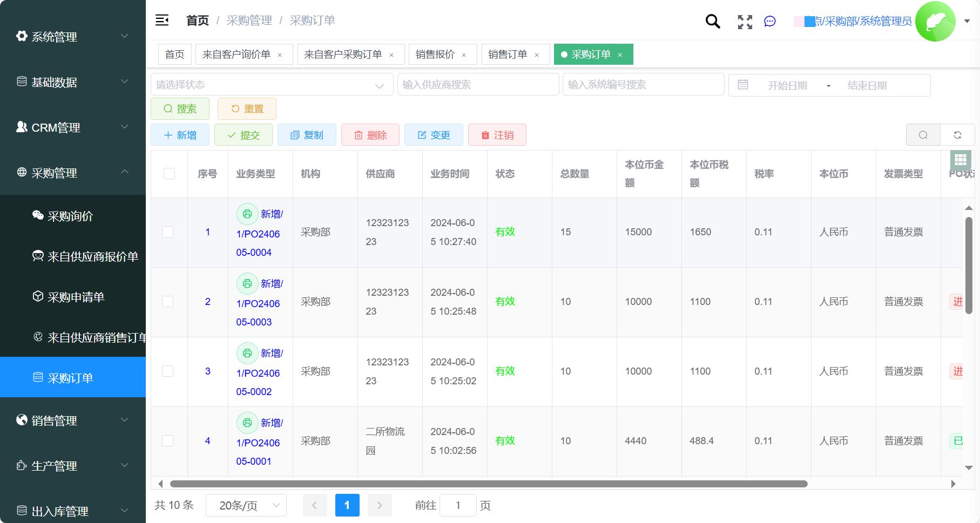Collapse the sidebar via hamburger icon
Viewport: 980px width, 523px height.
coord(161,19)
